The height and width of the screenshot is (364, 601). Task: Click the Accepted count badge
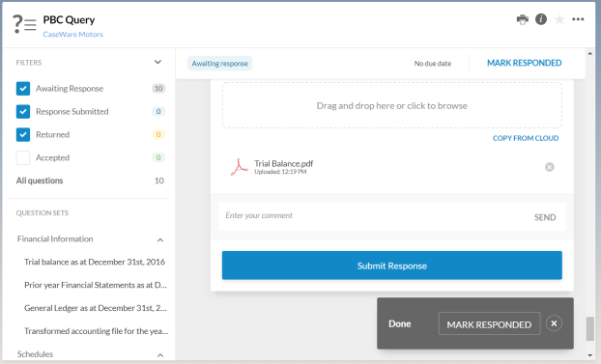pos(158,157)
